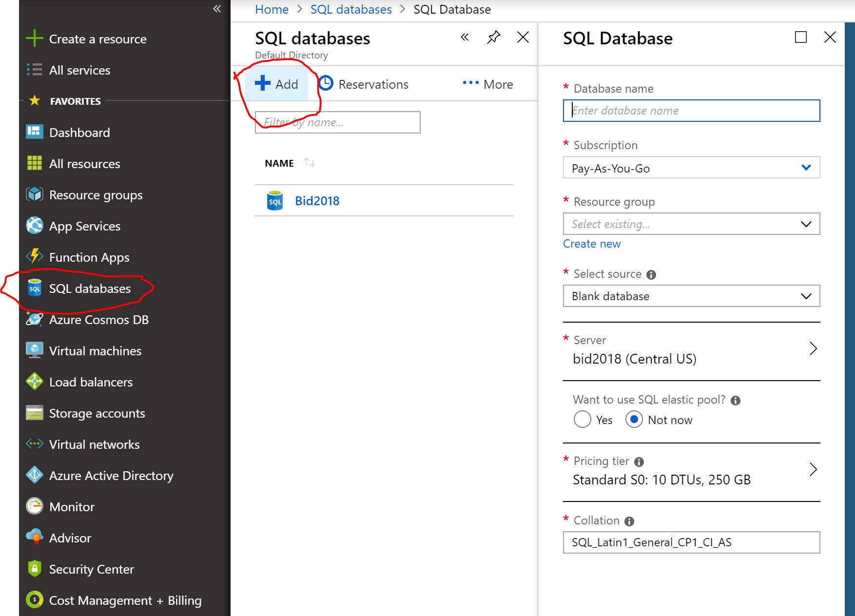Click the App Services globe icon
Viewport: 855px width, 616px height.
click(x=35, y=226)
